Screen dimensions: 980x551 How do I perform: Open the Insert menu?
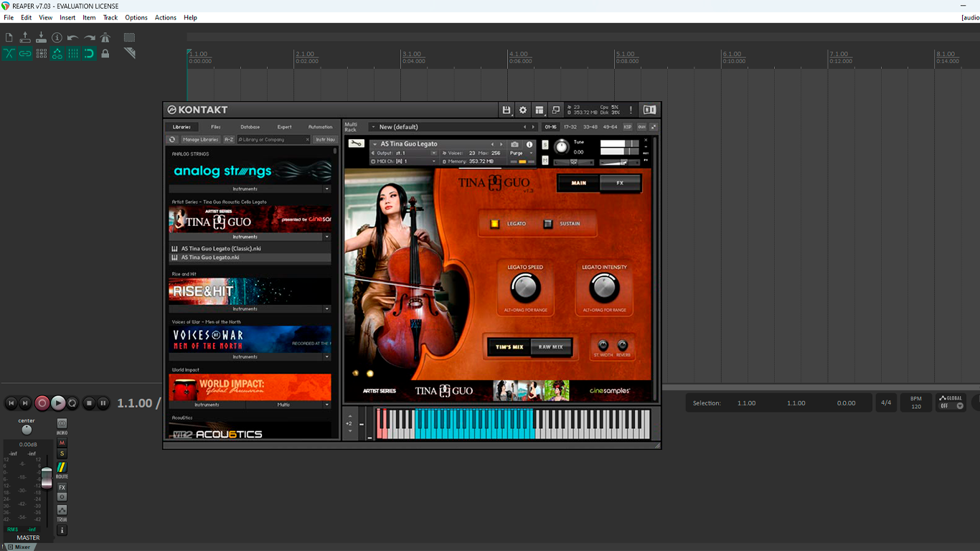(x=67, y=17)
